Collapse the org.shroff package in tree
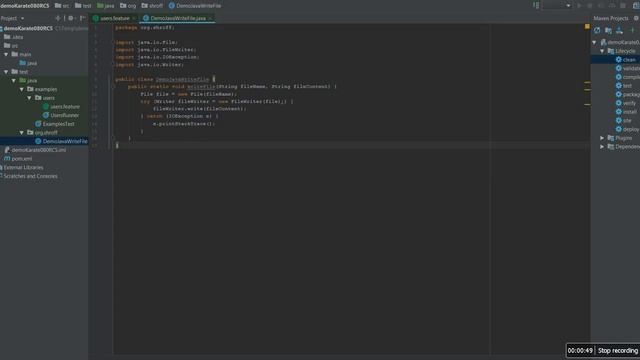 tap(22, 133)
